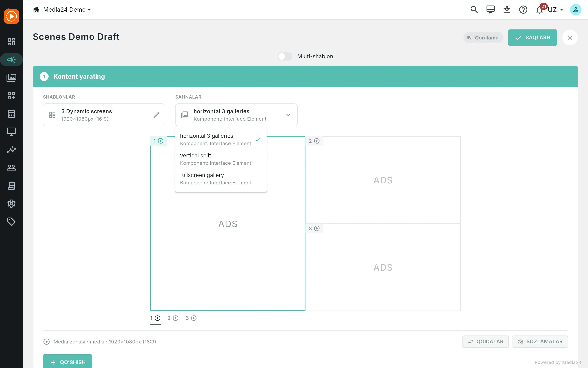The image size is (588, 368).
Task: Select zone 1 ADS preview area
Action: point(228,224)
